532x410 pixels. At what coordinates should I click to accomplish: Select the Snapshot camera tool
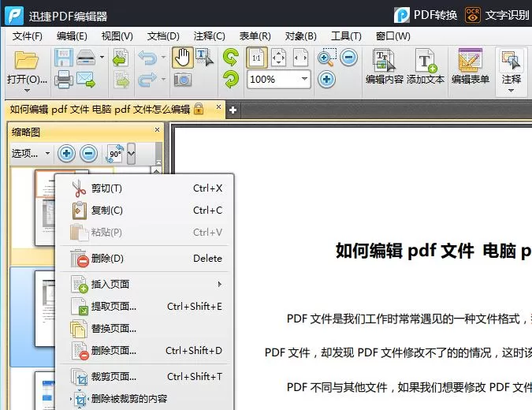point(183,80)
